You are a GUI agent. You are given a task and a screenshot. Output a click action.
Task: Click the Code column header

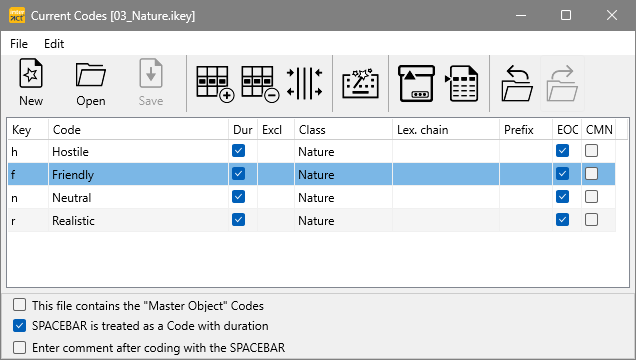pos(138,130)
